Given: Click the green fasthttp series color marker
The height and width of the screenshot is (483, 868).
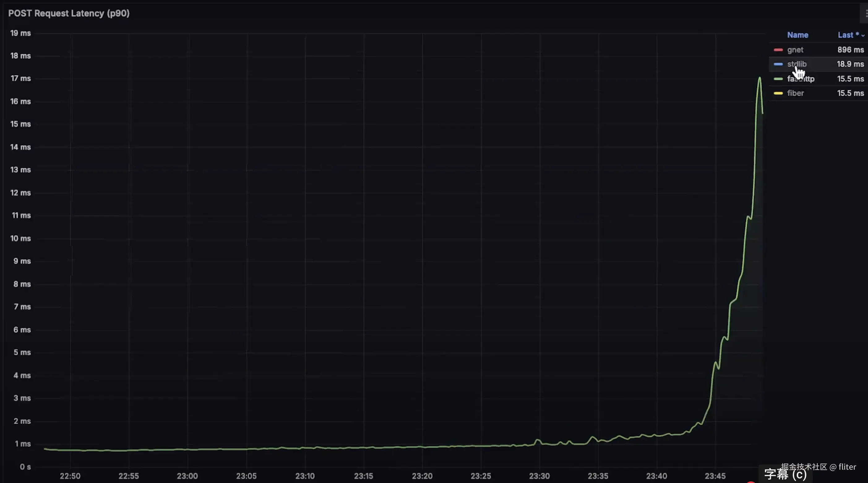Looking at the screenshot, I should (x=778, y=79).
